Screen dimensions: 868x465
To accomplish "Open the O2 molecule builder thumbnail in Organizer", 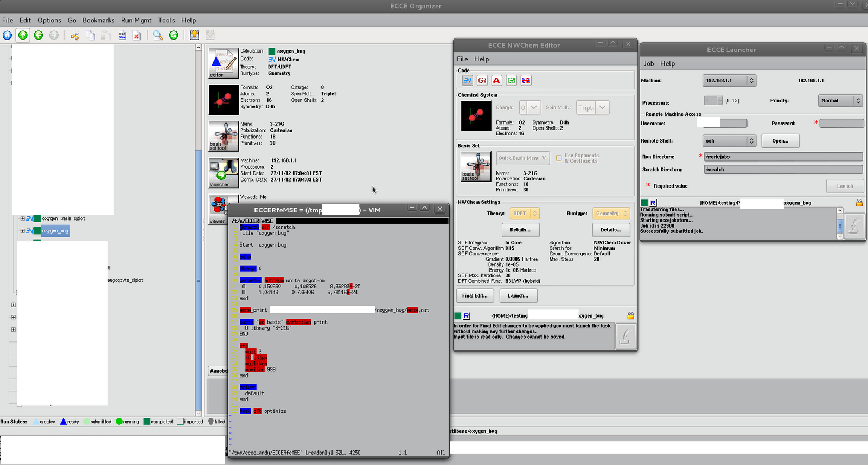I will pyautogui.click(x=224, y=100).
